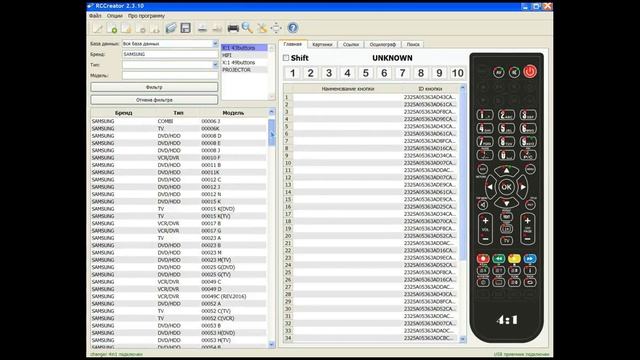Switch to the Главная tab
The width and height of the screenshot is (640, 360).
[x=293, y=44]
